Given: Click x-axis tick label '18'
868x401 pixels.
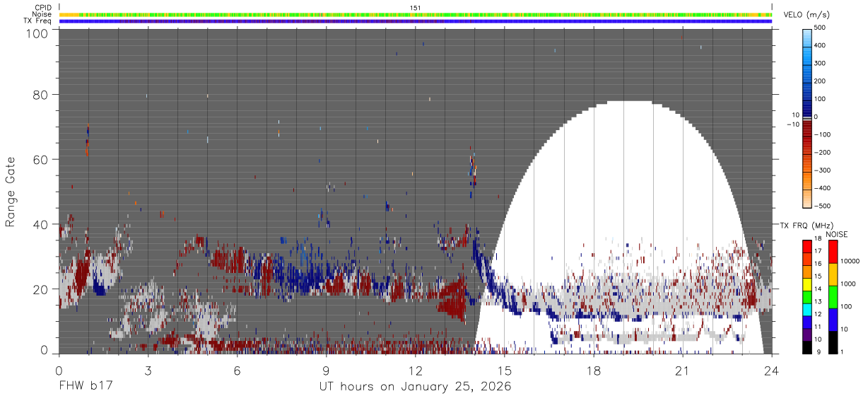Looking at the screenshot, I should [593, 371].
